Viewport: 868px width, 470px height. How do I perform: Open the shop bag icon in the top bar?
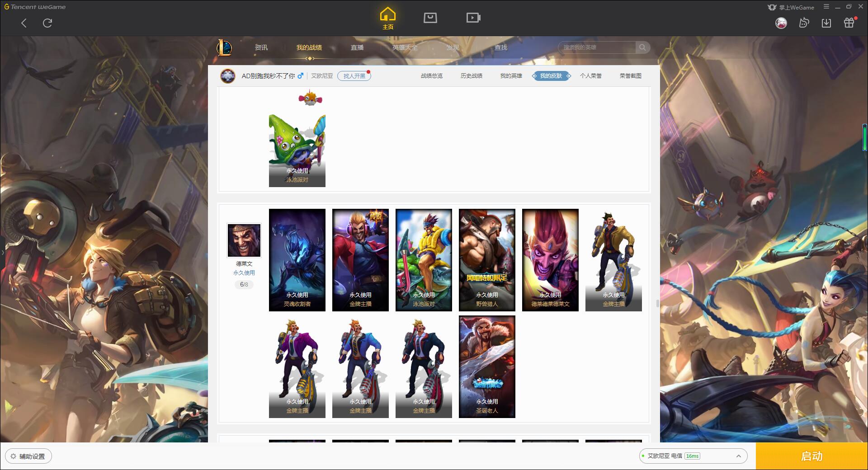[430, 18]
